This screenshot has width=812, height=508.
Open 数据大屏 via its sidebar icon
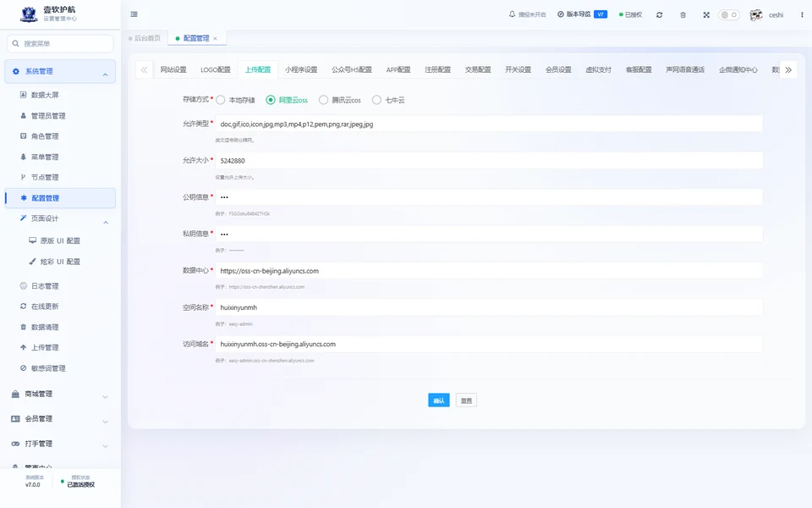23,95
